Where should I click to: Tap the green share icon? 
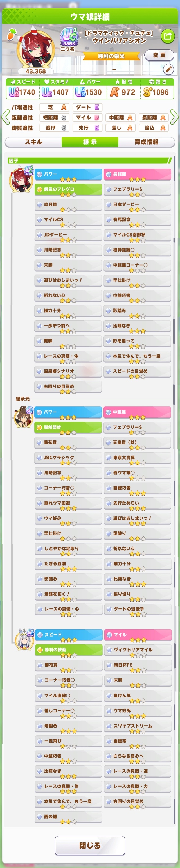168,35
